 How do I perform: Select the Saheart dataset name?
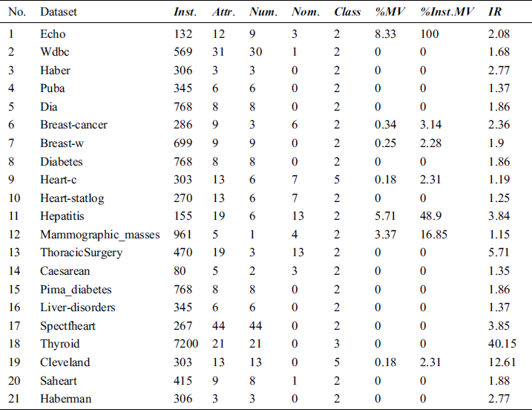(x=59, y=380)
